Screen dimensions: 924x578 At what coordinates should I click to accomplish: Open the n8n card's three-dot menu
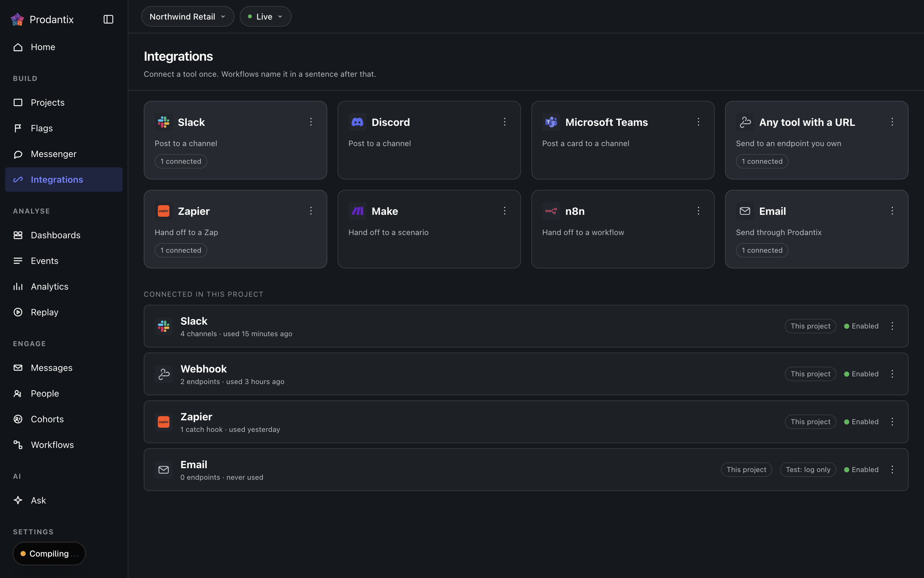(x=698, y=211)
